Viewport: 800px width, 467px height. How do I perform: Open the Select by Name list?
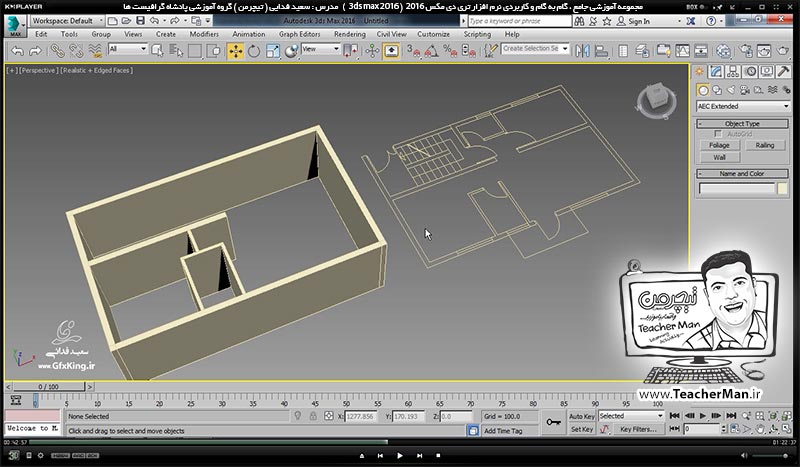pos(176,51)
